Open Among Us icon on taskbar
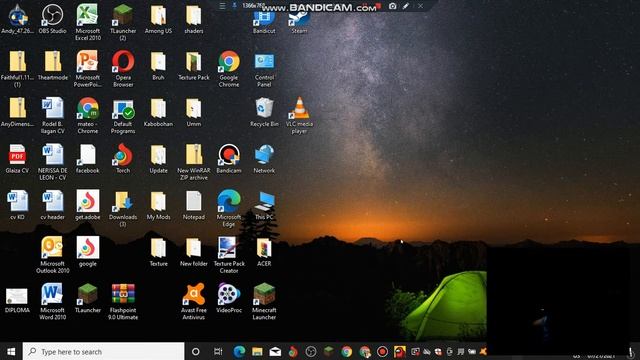The height and width of the screenshot is (360, 640). click(400, 351)
